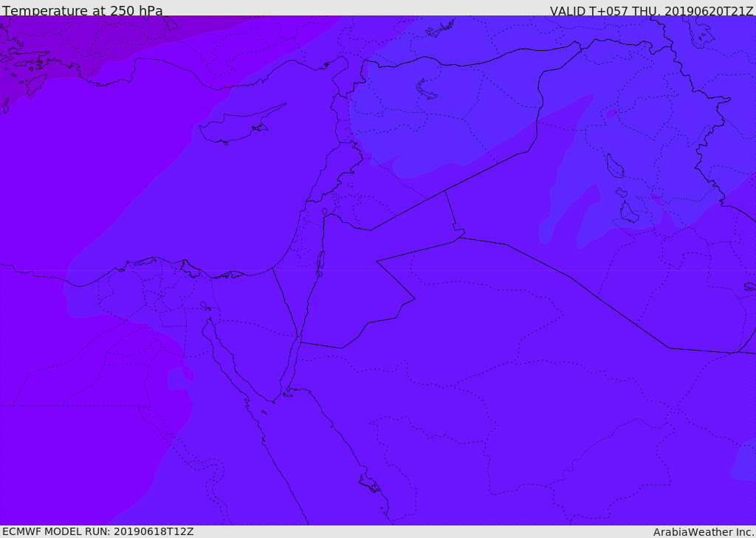Click the 'VALID T+057 THU. 20190620T21Z' label
This screenshot has height=538, width=756.
coord(651,11)
